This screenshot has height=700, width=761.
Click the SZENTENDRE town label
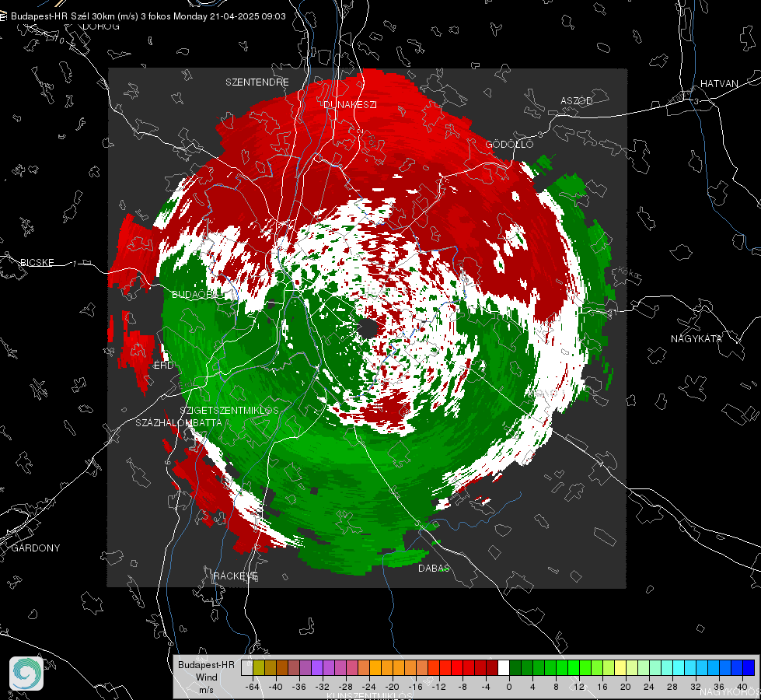click(x=257, y=82)
